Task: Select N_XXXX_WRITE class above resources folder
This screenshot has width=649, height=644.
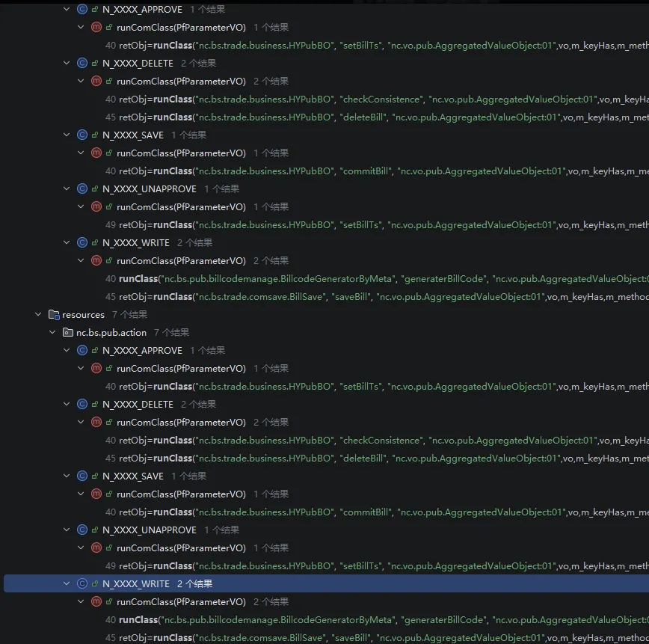Action: 136,243
